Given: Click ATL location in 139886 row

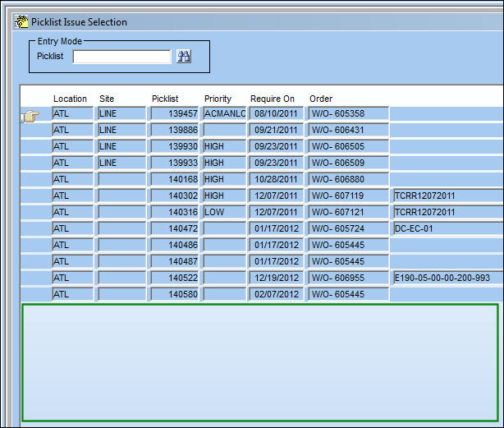Looking at the screenshot, I should [x=72, y=130].
